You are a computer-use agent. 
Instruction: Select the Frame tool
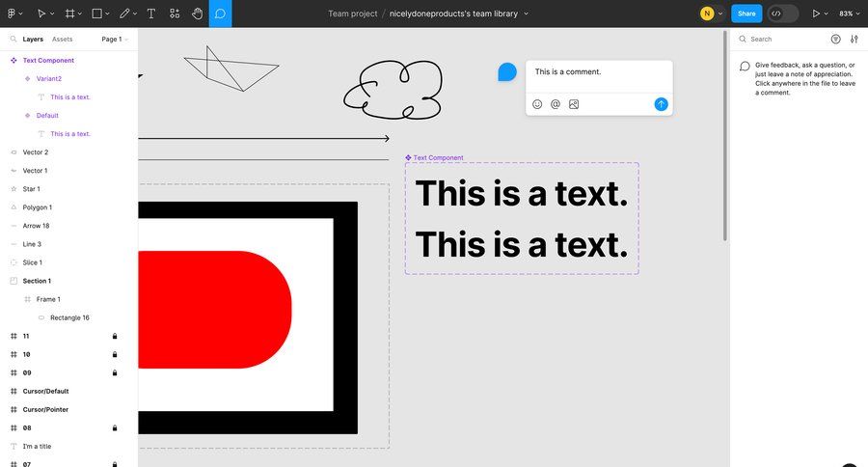tap(69, 14)
